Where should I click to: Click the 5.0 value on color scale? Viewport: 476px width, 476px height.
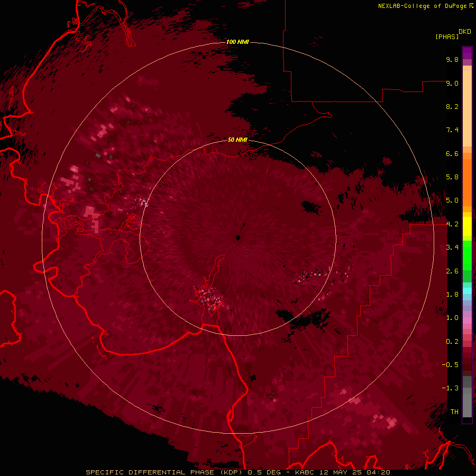tap(452, 200)
